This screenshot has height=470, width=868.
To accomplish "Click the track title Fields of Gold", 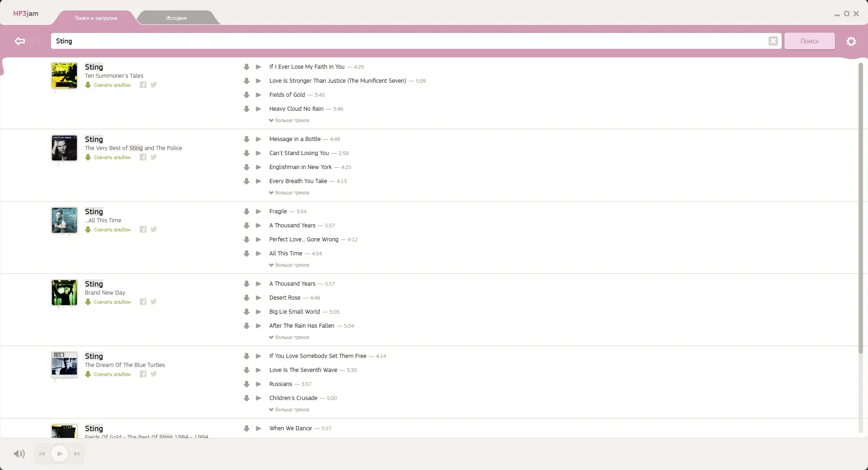I will (x=287, y=95).
